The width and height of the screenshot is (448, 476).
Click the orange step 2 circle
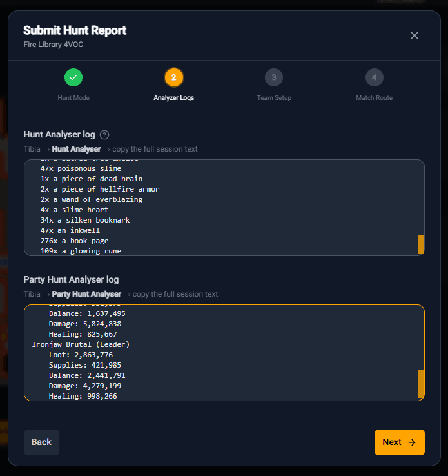[173, 77]
